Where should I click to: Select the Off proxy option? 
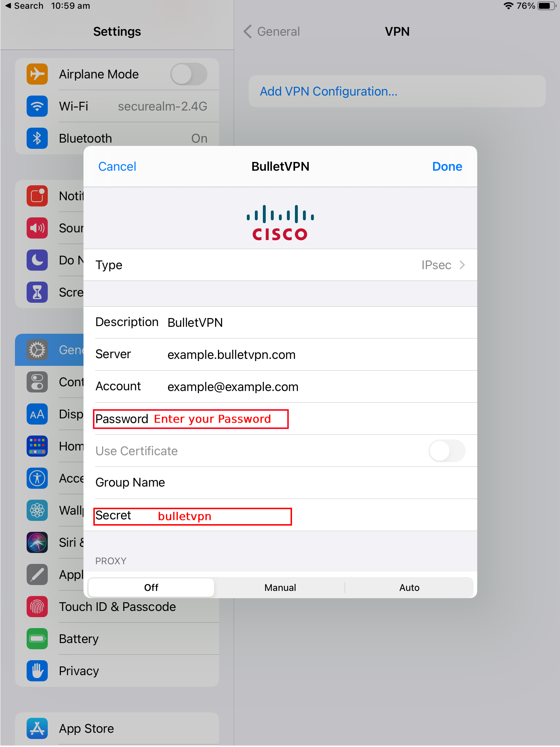click(151, 587)
